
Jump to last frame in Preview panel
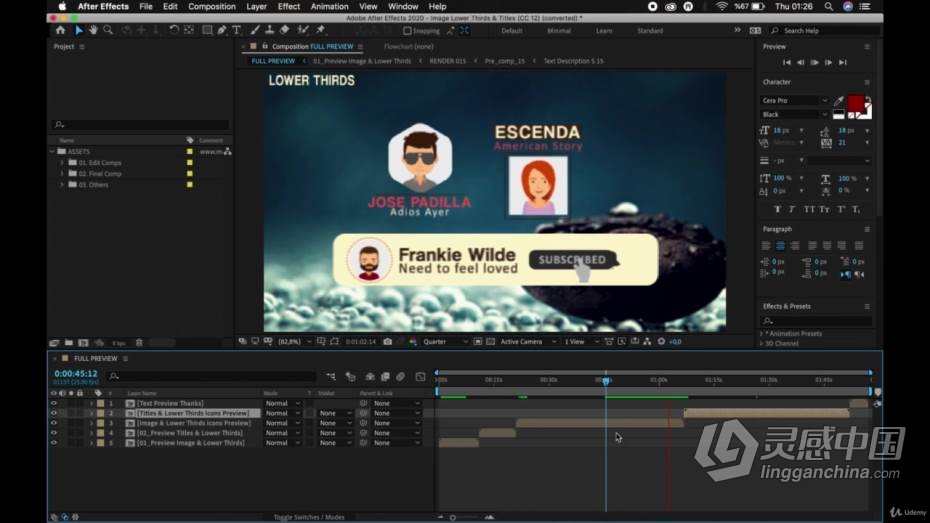(x=843, y=62)
